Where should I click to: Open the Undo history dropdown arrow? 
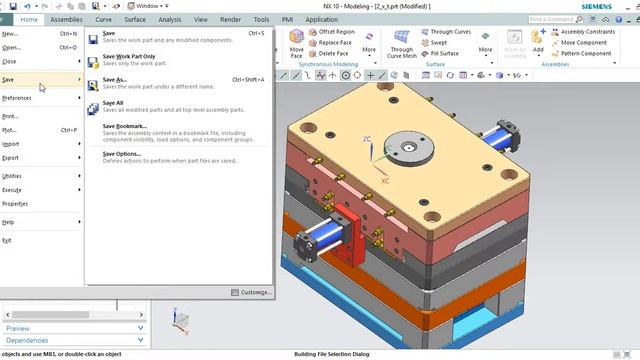[x=36, y=7]
